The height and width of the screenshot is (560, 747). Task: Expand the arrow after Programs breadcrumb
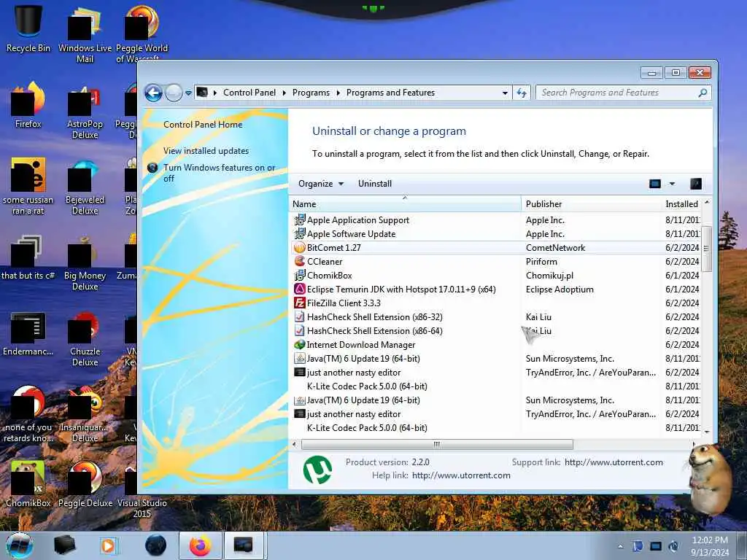pyautogui.click(x=338, y=93)
